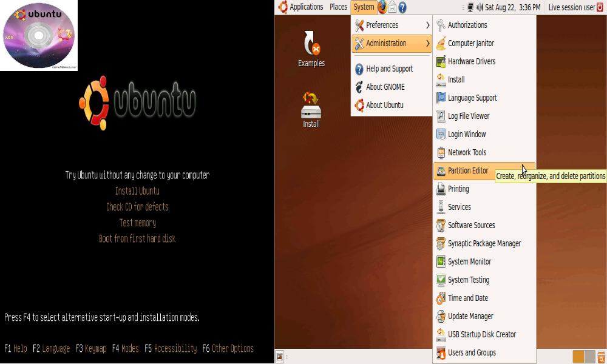Open the Examples desktop icon

[x=311, y=49]
